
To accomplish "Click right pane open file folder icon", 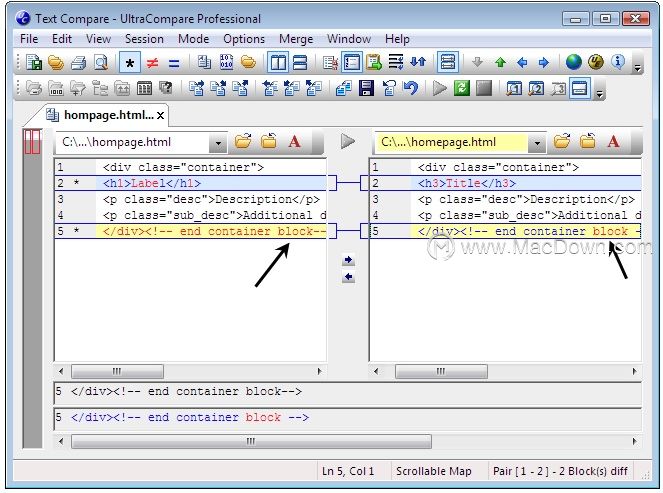I will (562, 141).
